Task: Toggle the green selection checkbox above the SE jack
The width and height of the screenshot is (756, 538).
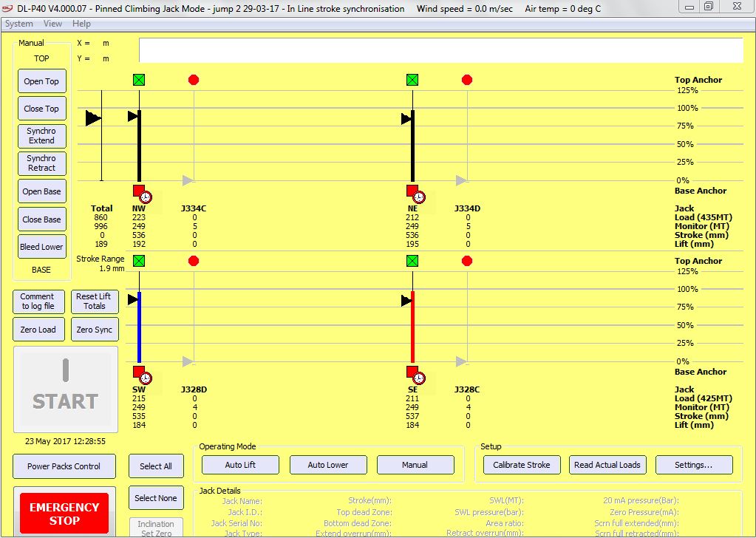Action: pyautogui.click(x=412, y=261)
